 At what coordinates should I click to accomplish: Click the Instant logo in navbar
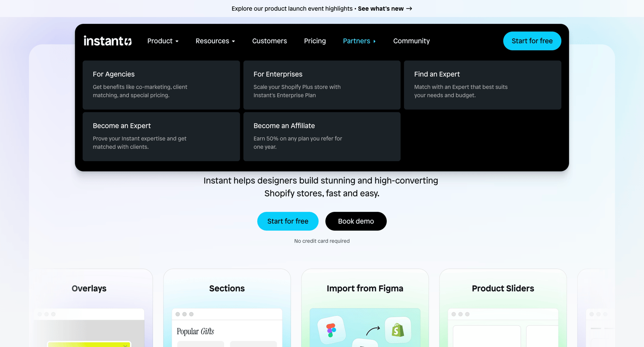click(x=108, y=41)
